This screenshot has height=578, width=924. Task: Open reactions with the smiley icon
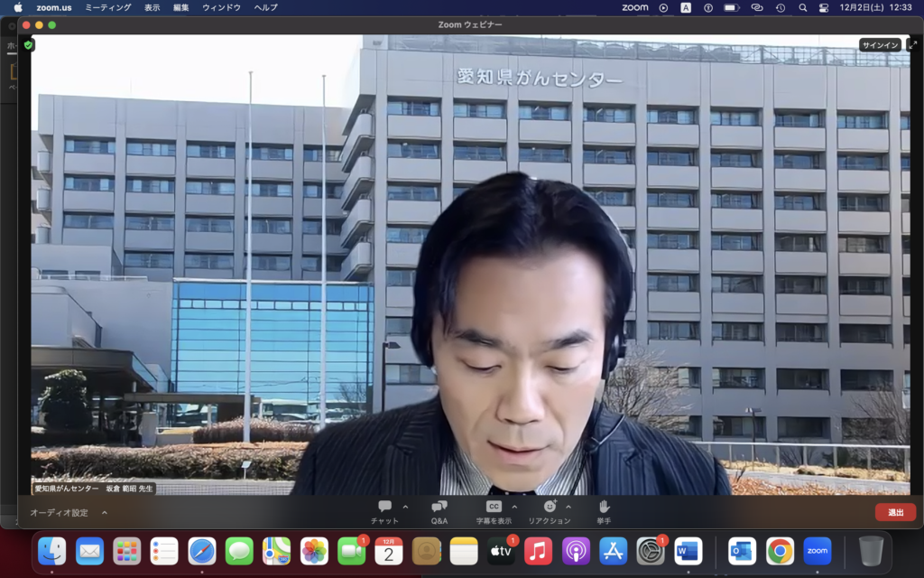pyautogui.click(x=551, y=507)
